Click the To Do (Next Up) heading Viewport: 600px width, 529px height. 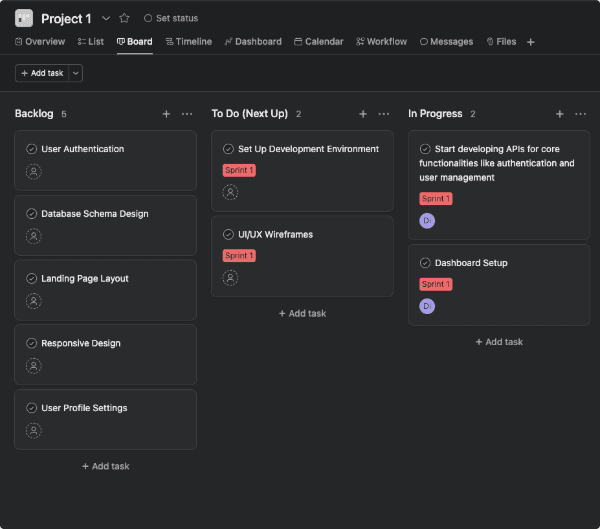249,113
